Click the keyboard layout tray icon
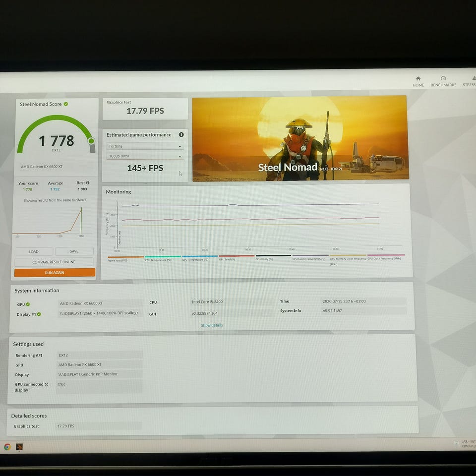The width and height of the screenshot is (476, 476). 456,443
